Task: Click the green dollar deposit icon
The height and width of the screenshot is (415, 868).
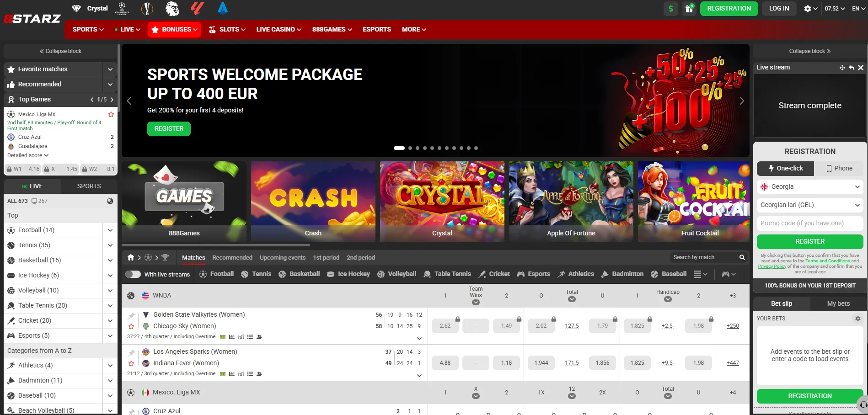Action: pos(671,8)
